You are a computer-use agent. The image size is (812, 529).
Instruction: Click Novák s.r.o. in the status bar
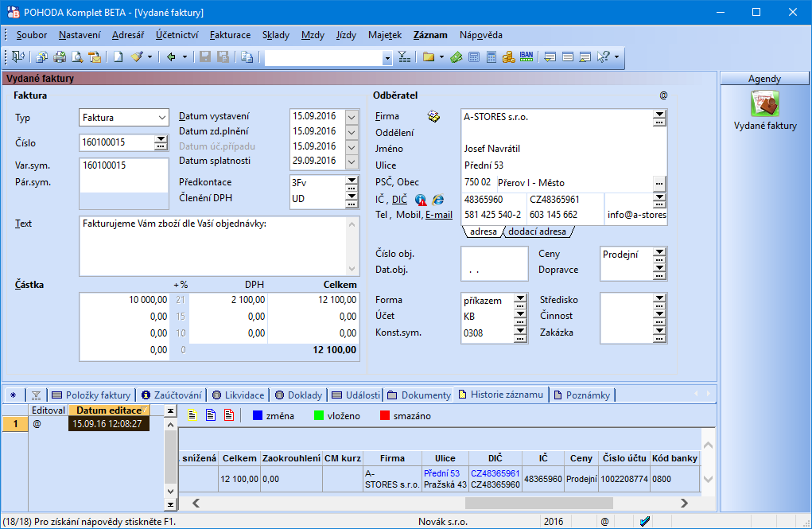(x=443, y=522)
